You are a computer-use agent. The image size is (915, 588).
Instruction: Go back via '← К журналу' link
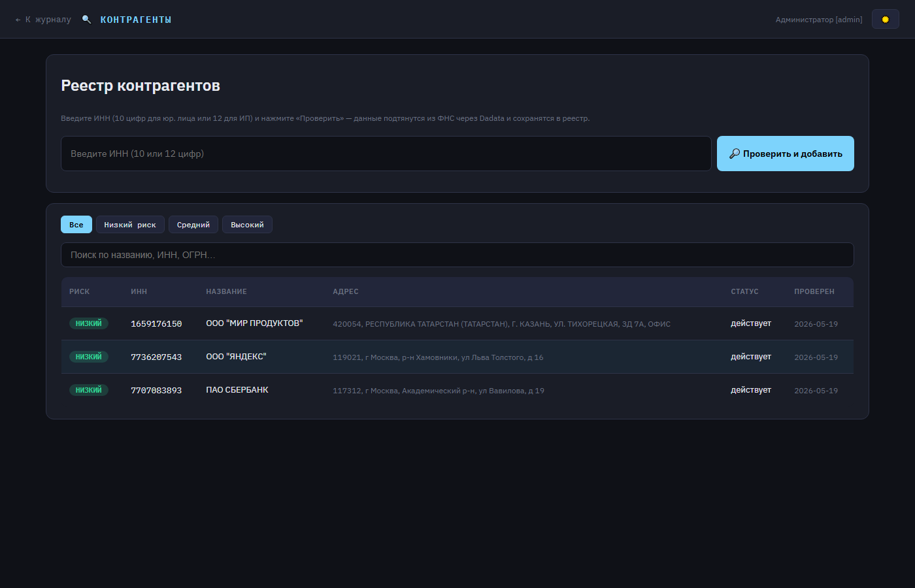point(43,20)
